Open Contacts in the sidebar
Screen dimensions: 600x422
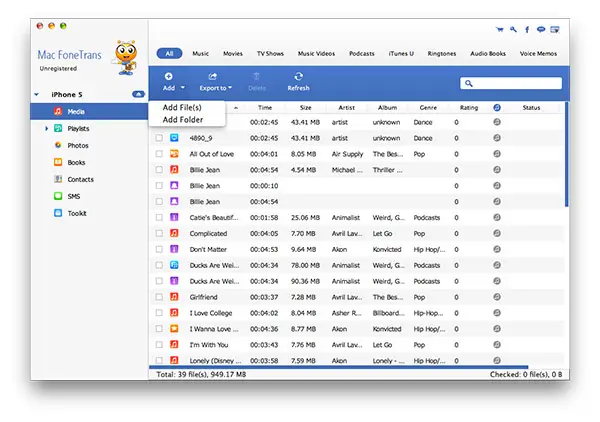(x=80, y=179)
